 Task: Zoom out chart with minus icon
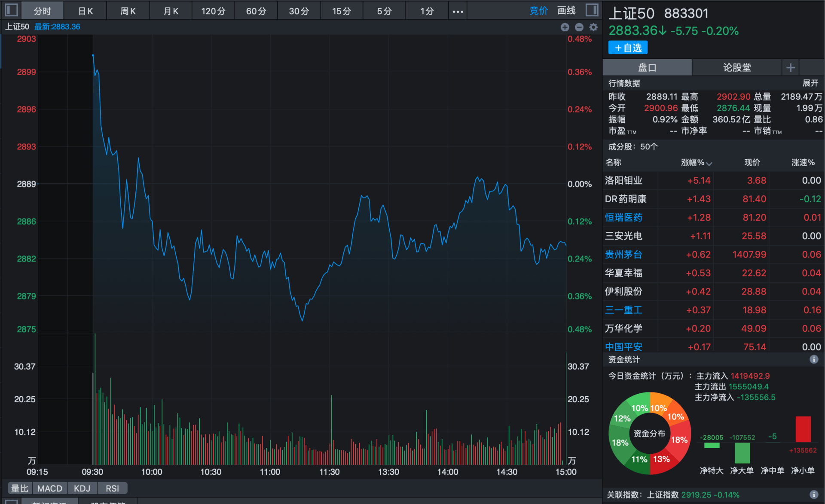(x=579, y=27)
